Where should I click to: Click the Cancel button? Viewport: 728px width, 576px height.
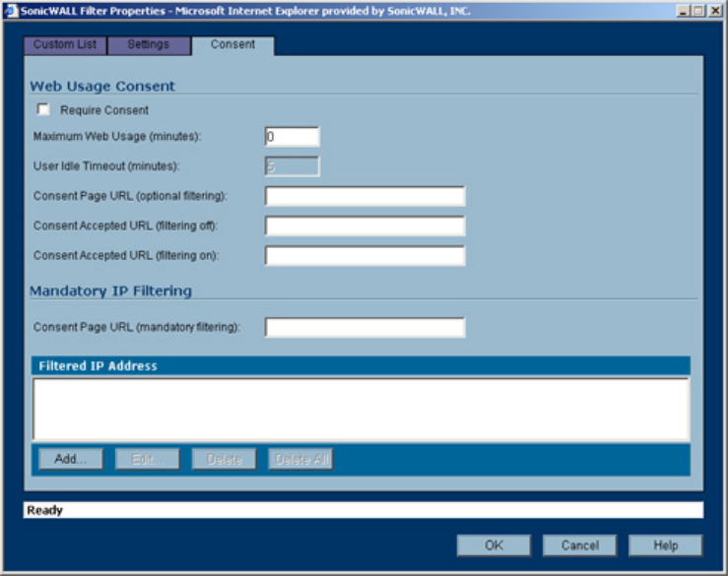(x=579, y=545)
